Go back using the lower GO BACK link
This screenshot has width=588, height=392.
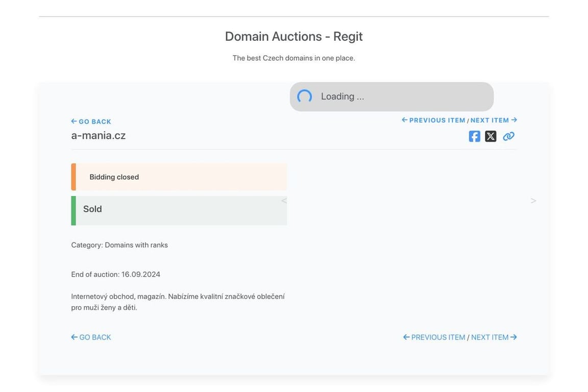[91, 337]
